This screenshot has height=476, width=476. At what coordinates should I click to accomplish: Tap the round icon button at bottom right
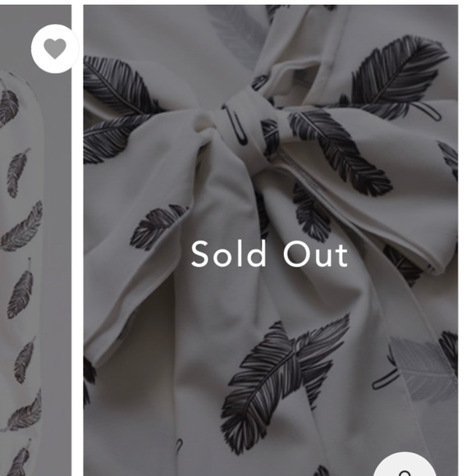click(x=405, y=465)
